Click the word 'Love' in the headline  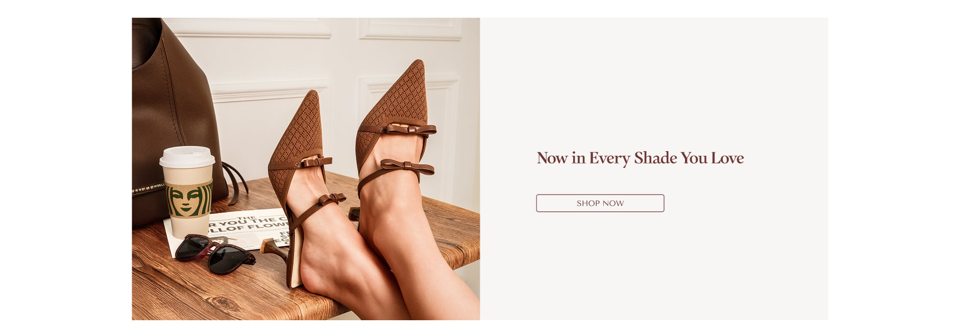pyautogui.click(x=727, y=158)
